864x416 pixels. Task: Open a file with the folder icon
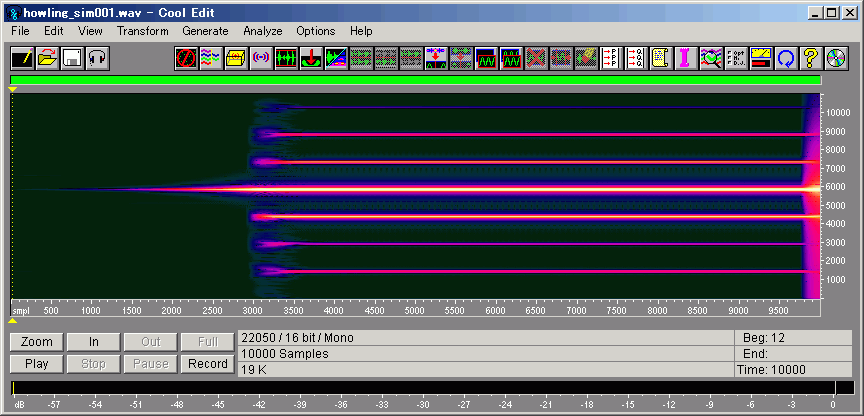48,58
